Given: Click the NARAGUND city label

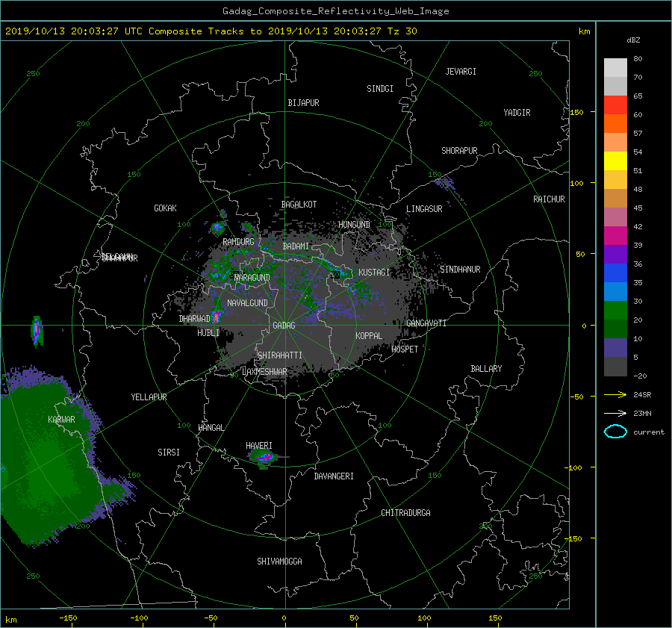Looking at the screenshot, I should click(252, 278).
